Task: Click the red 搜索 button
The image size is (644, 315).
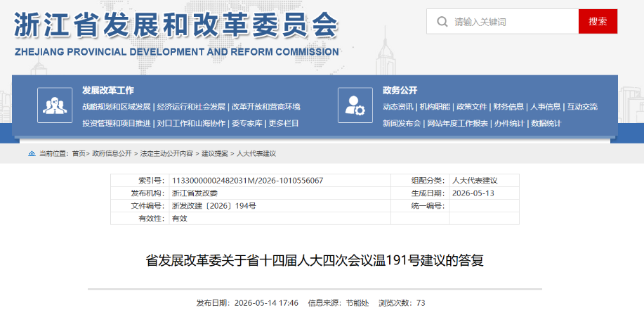Action: [x=598, y=21]
